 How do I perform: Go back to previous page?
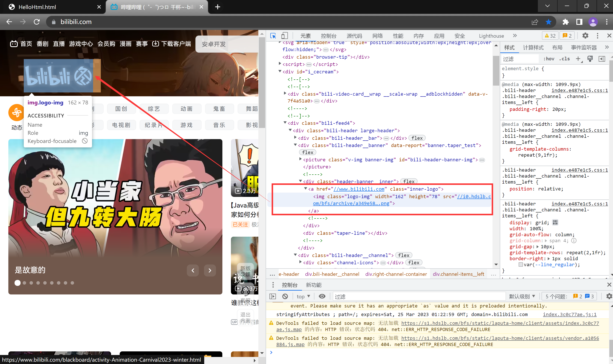9,22
